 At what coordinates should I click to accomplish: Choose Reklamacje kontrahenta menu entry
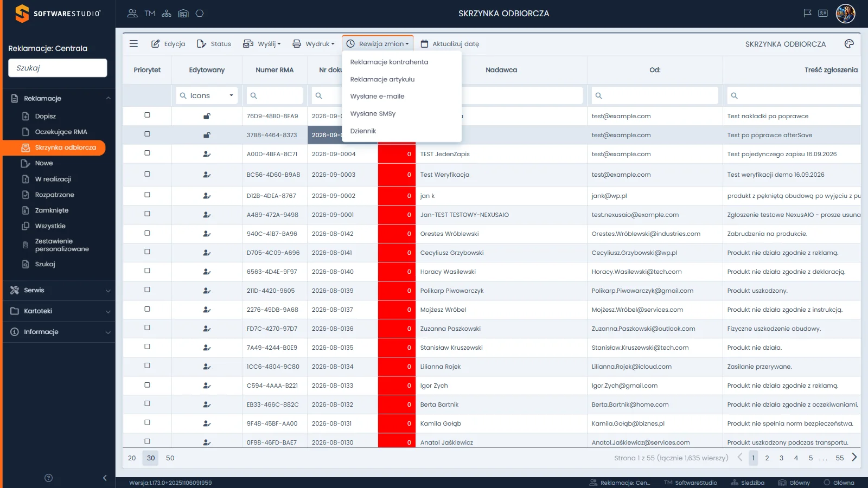pyautogui.click(x=389, y=62)
